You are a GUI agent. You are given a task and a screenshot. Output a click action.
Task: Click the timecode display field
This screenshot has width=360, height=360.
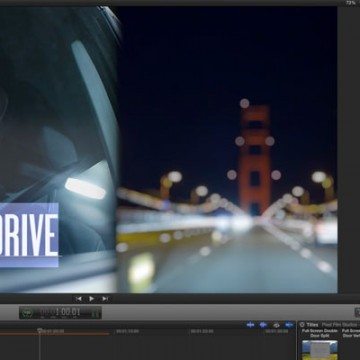tap(60, 313)
